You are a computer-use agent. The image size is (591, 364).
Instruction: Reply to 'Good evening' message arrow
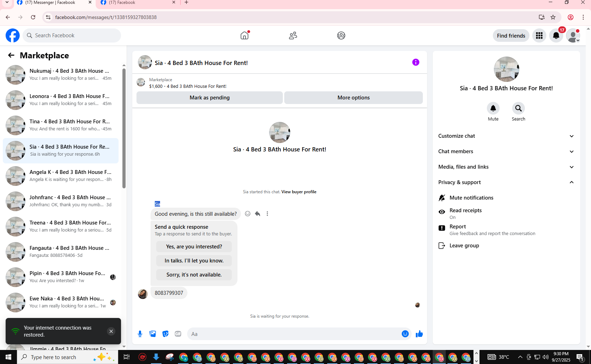pos(258,214)
